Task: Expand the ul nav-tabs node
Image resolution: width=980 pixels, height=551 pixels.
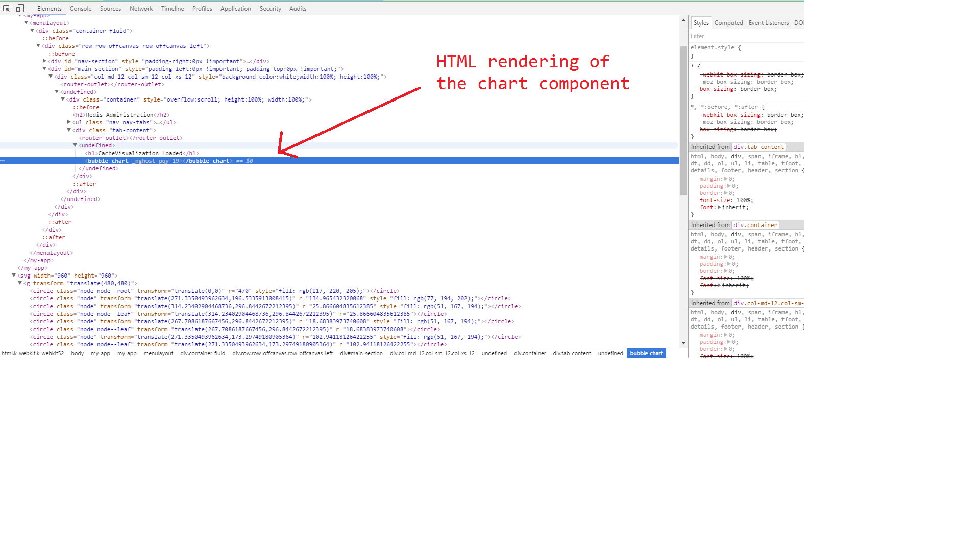Action: pyautogui.click(x=69, y=122)
